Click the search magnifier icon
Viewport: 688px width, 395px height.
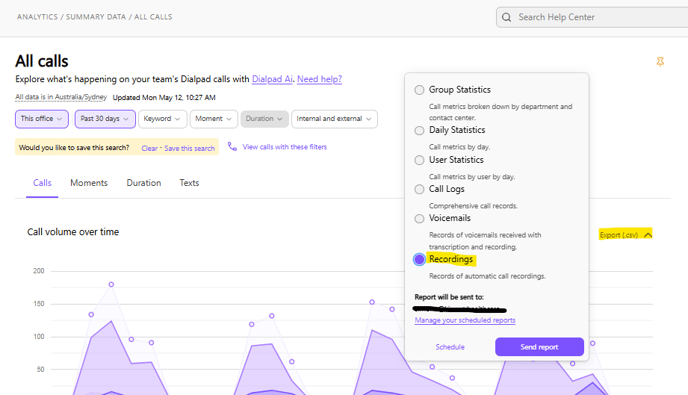tap(506, 17)
